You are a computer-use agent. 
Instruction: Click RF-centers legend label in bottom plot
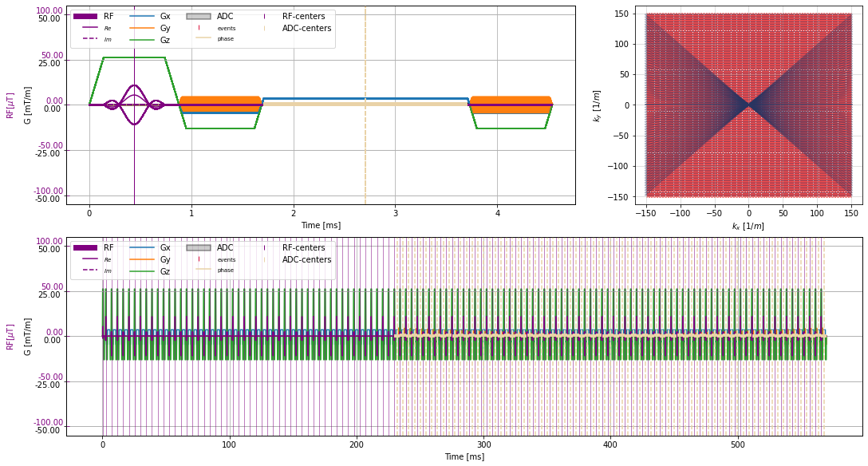click(304, 248)
